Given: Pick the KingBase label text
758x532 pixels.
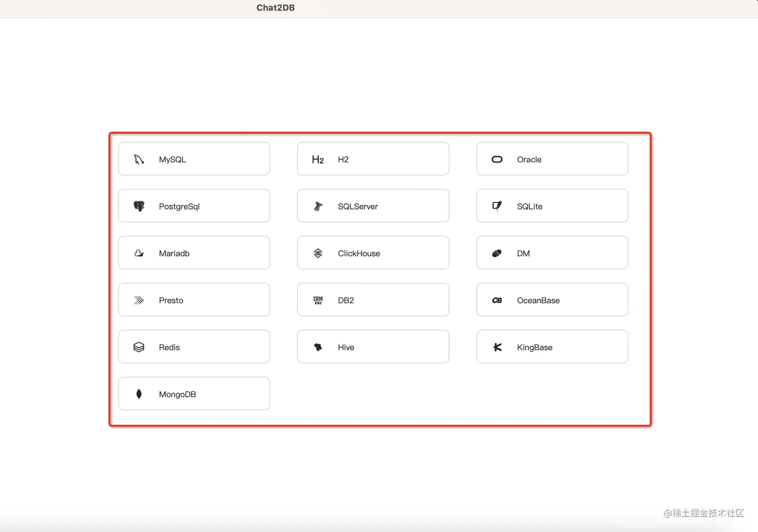Looking at the screenshot, I should pos(534,347).
